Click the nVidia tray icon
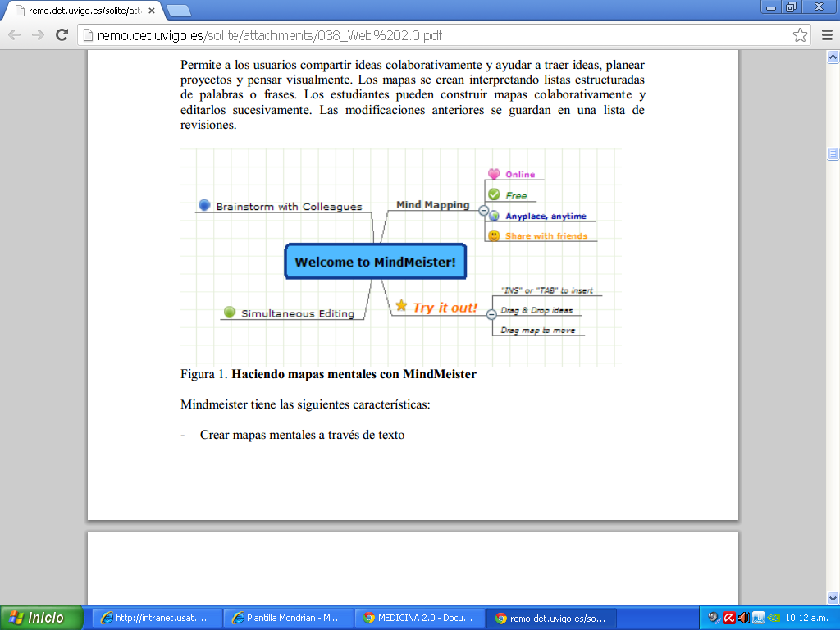Viewport: 840px width, 630px height. click(773, 619)
